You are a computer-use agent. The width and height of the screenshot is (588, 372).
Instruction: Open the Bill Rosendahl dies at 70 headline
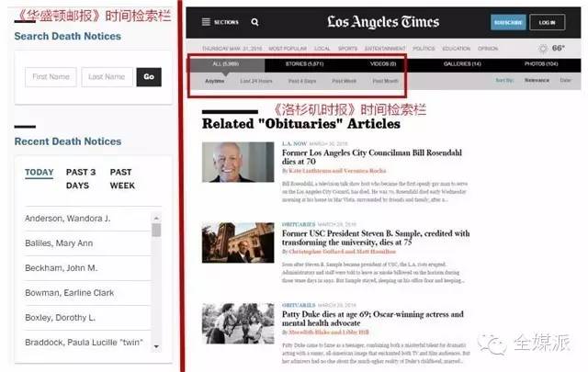click(371, 157)
